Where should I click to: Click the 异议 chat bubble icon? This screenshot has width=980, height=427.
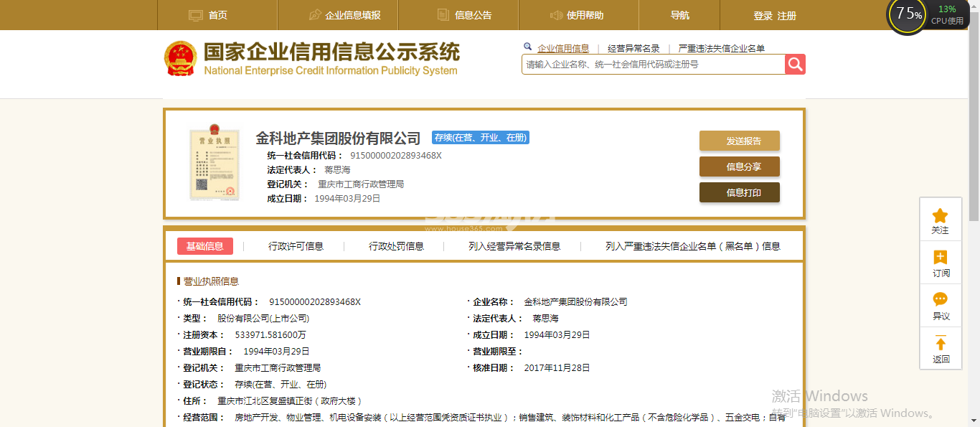click(941, 299)
